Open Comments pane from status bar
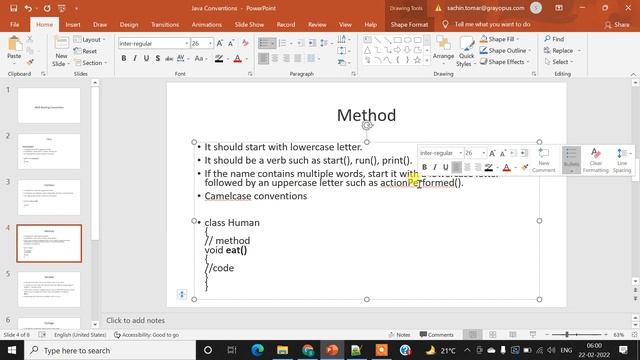Viewport: 640px width, 360px height. (436, 335)
